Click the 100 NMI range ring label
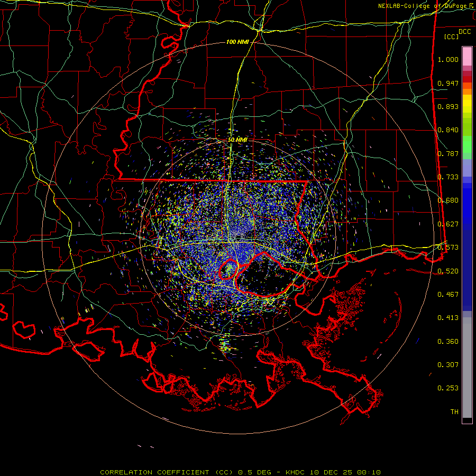This screenshot has width=476, height=476. (237, 42)
